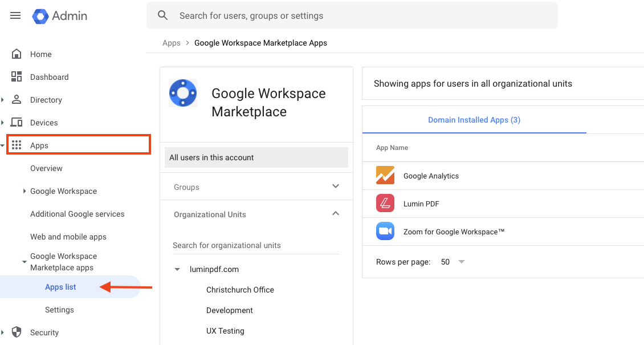The image size is (644, 345).
Task: Collapse the luminpdf.com tree node
Action: point(177,269)
